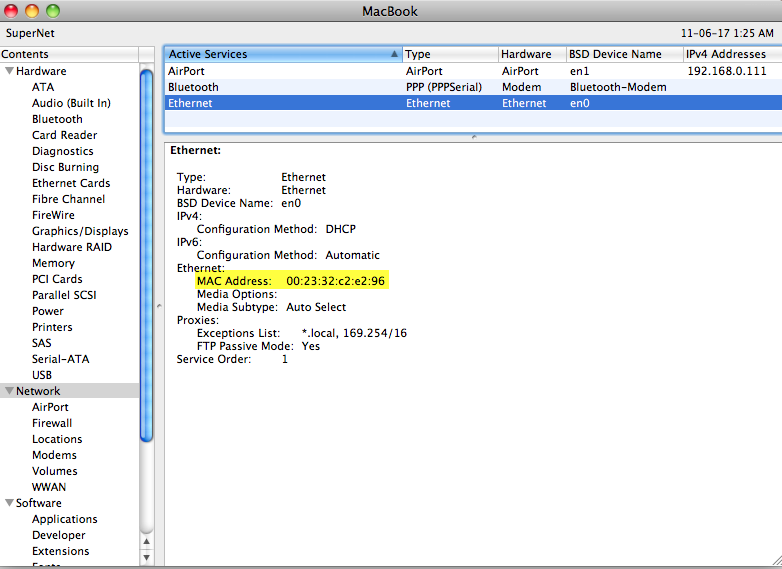The height and width of the screenshot is (569, 782).
Task: Click the Contents column header
Action: click(x=69, y=54)
